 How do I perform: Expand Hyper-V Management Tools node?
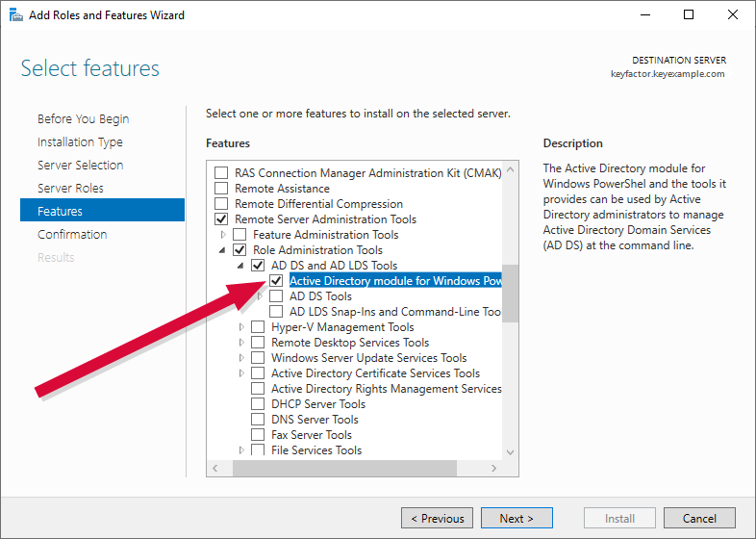(x=242, y=327)
